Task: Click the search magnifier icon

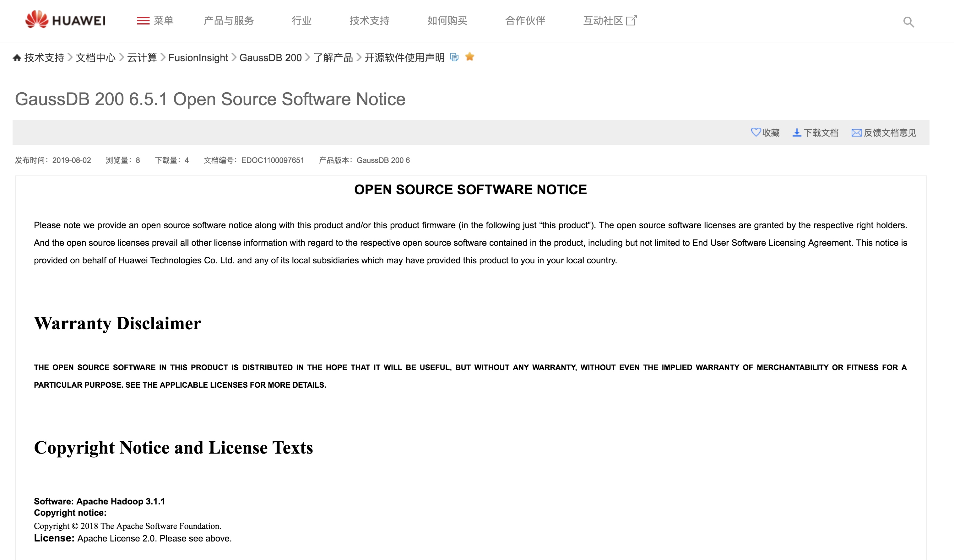Action: tap(908, 22)
